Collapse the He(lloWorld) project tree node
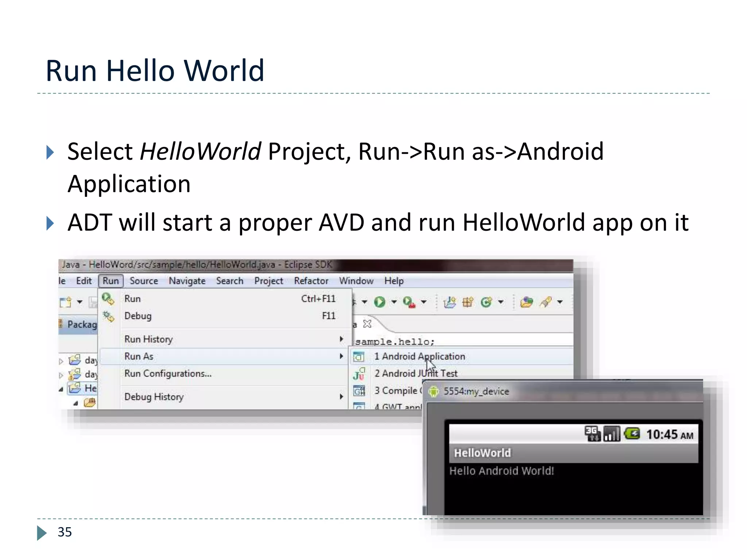The height and width of the screenshot is (560, 747). (x=61, y=389)
